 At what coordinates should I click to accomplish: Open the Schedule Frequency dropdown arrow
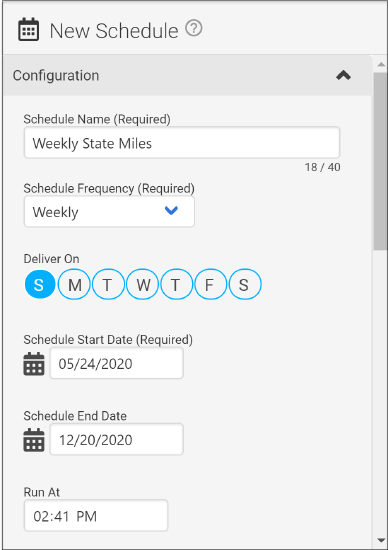click(171, 210)
